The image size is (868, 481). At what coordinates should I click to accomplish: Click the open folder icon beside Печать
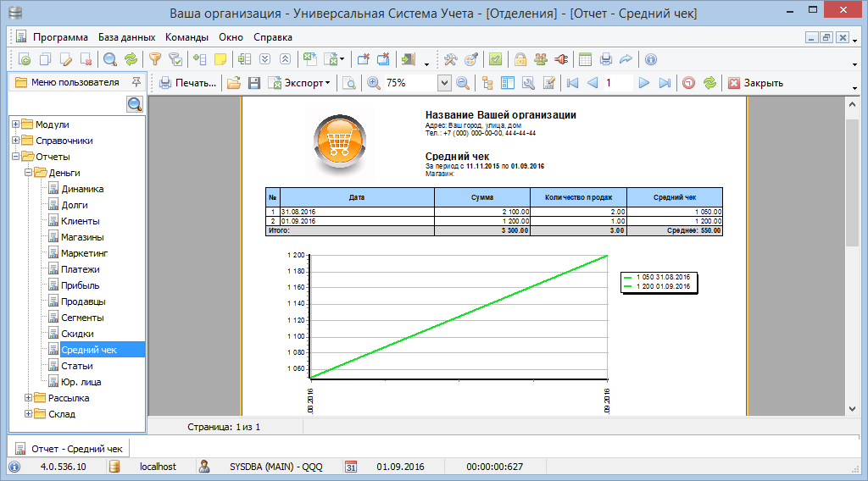[233, 83]
